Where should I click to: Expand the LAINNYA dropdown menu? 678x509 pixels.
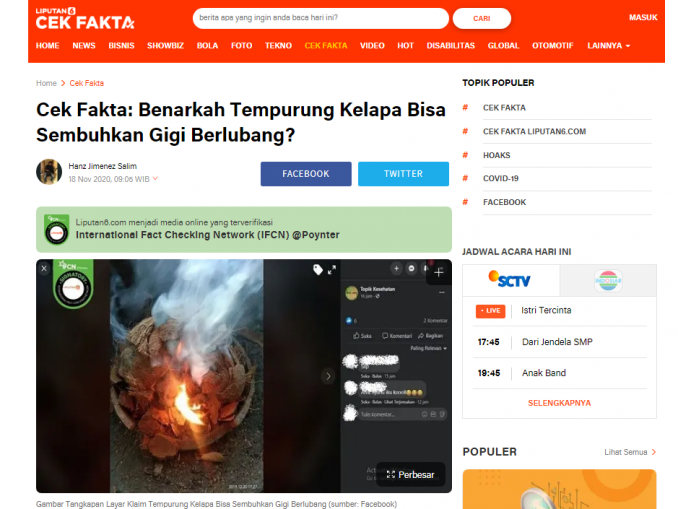click(x=608, y=46)
